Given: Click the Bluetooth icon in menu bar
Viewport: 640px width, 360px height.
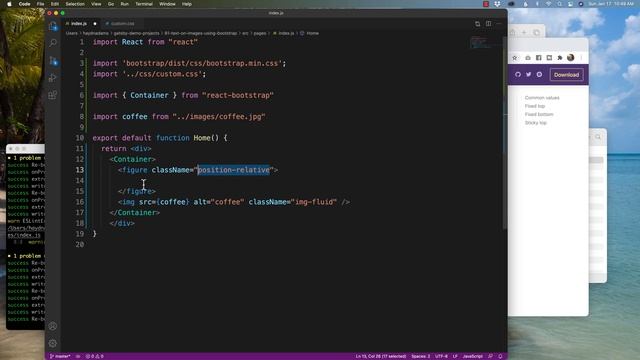Looking at the screenshot, I should point(537,4).
